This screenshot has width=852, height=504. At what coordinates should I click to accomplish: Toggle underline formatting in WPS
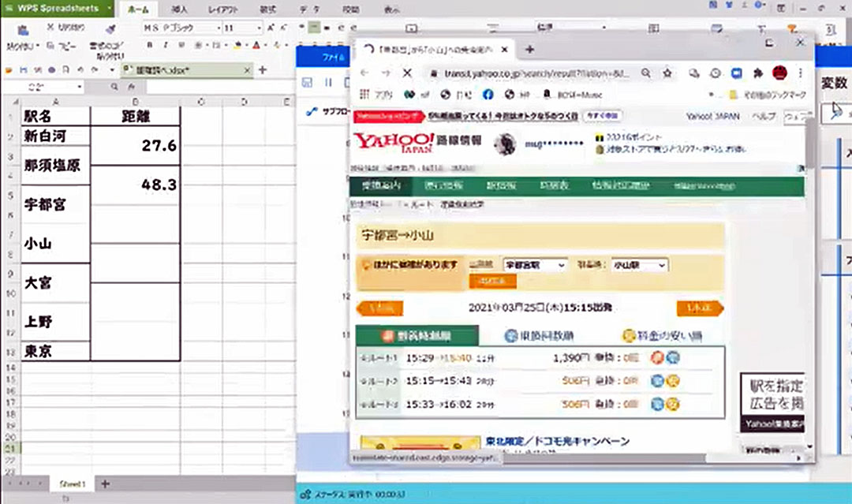[x=181, y=45]
